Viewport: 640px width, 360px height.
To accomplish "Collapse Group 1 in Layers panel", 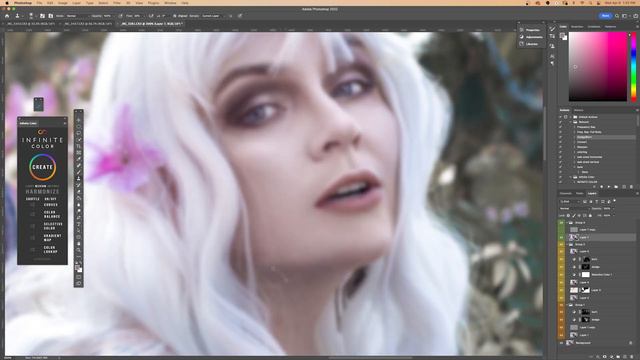I will click(567, 305).
